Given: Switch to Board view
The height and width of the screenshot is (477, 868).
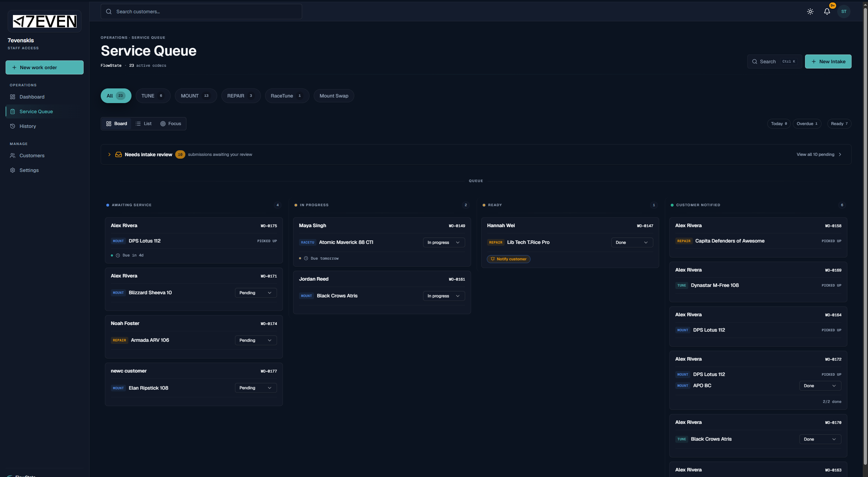Looking at the screenshot, I should click(116, 124).
